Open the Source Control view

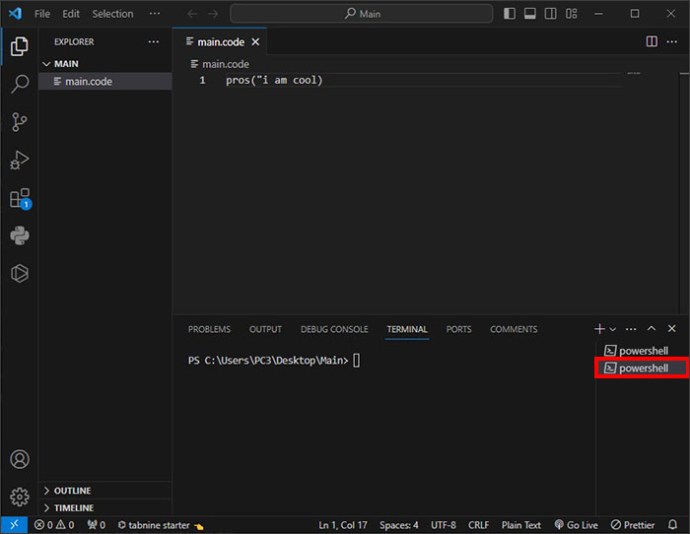tap(19, 122)
